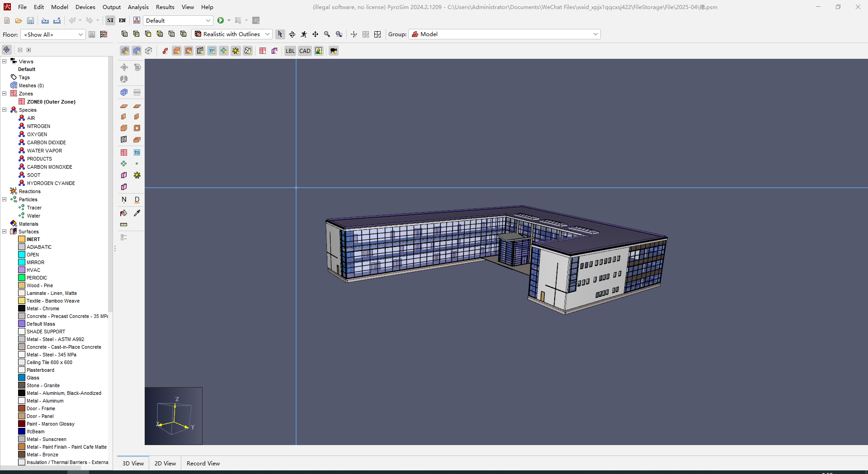Collapse the Zones tree node

click(5, 94)
